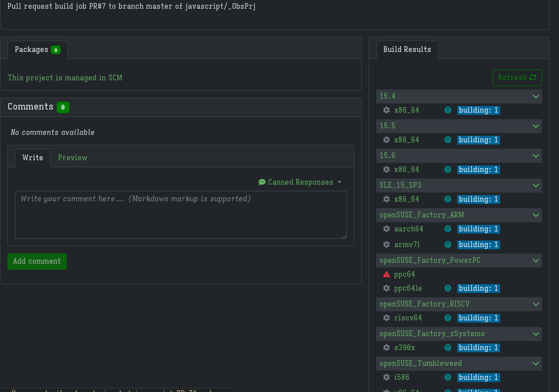
Task: Select the Build Results tab
Action: click(x=407, y=50)
